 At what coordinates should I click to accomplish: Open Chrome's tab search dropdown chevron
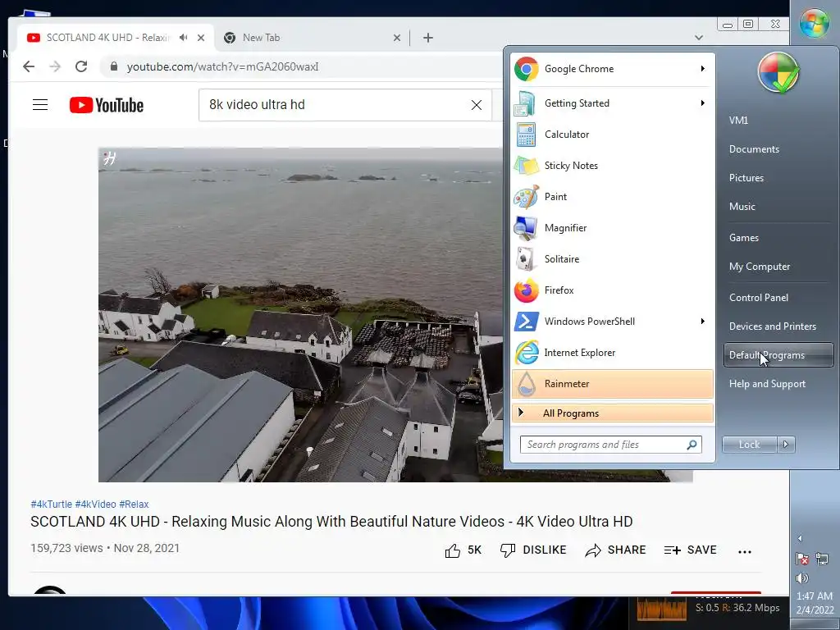(x=699, y=38)
